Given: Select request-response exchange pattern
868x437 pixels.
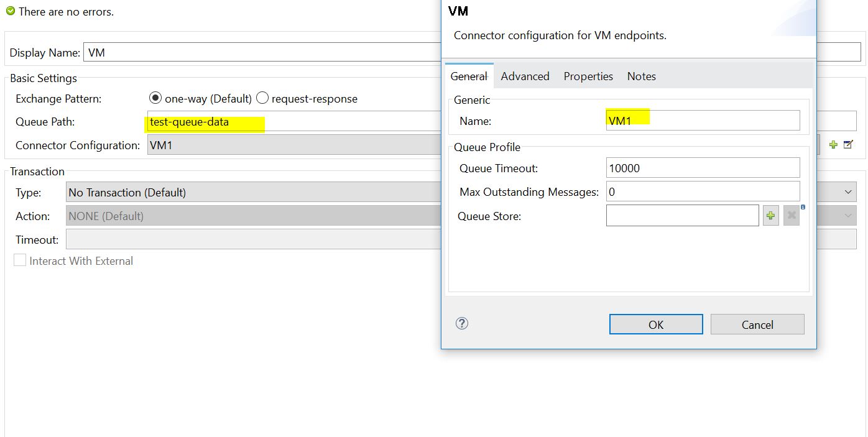Looking at the screenshot, I should [262, 98].
